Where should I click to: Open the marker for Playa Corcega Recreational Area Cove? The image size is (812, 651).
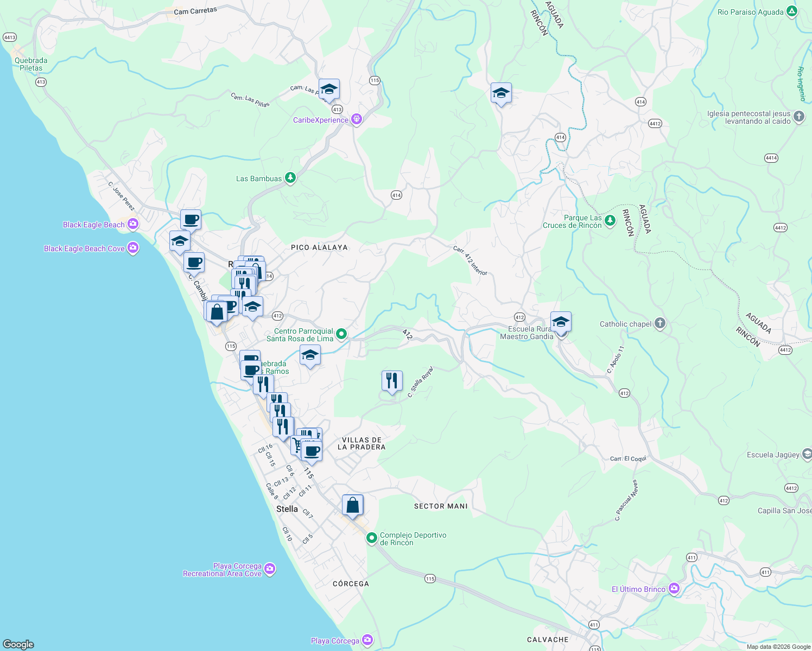pyautogui.click(x=269, y=569)
